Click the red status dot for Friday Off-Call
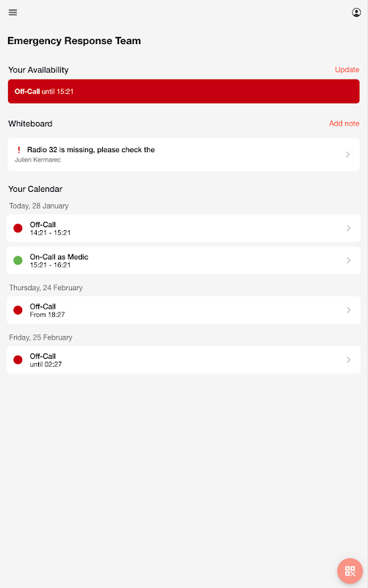Screen dimensions: 368x588 (x=18, y=359)
